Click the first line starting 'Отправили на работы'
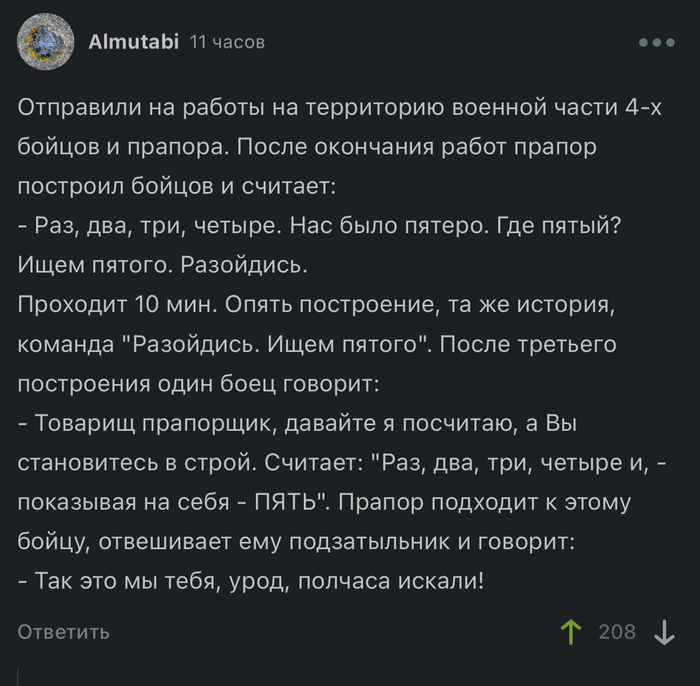 (339, 107)
